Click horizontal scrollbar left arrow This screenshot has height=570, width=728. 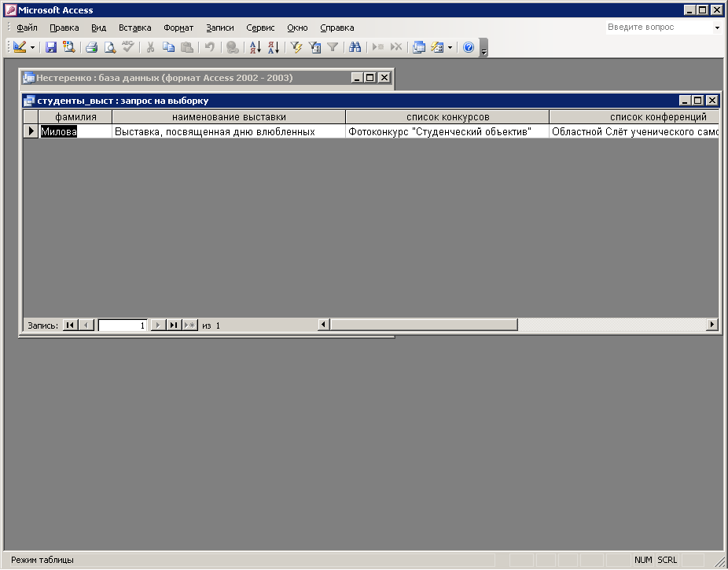click(x=324, y=325)
